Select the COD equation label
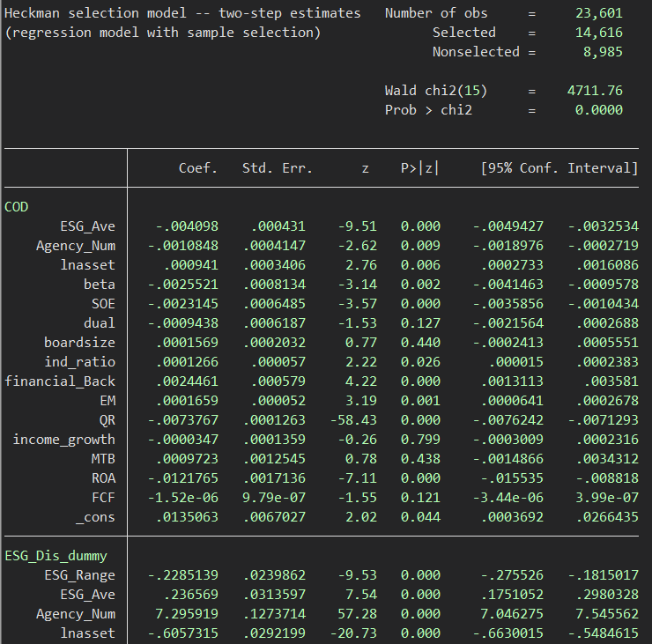 tap(16, 207)
